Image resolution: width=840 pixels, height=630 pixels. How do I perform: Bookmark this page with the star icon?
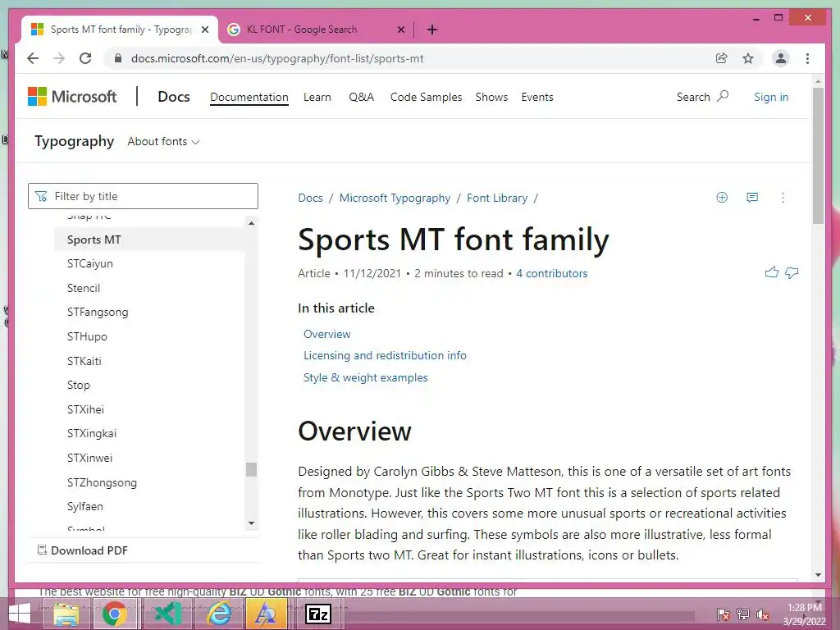click(748, 58)
